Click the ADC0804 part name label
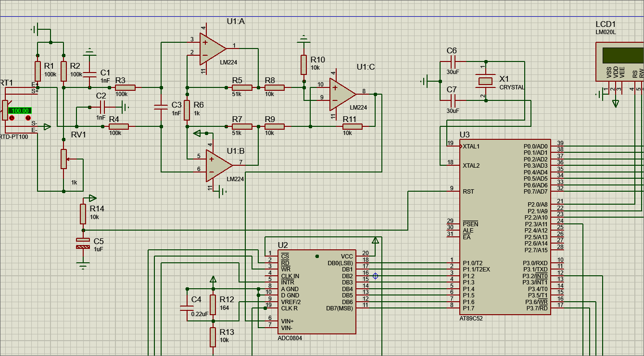 tap(290, 338)
